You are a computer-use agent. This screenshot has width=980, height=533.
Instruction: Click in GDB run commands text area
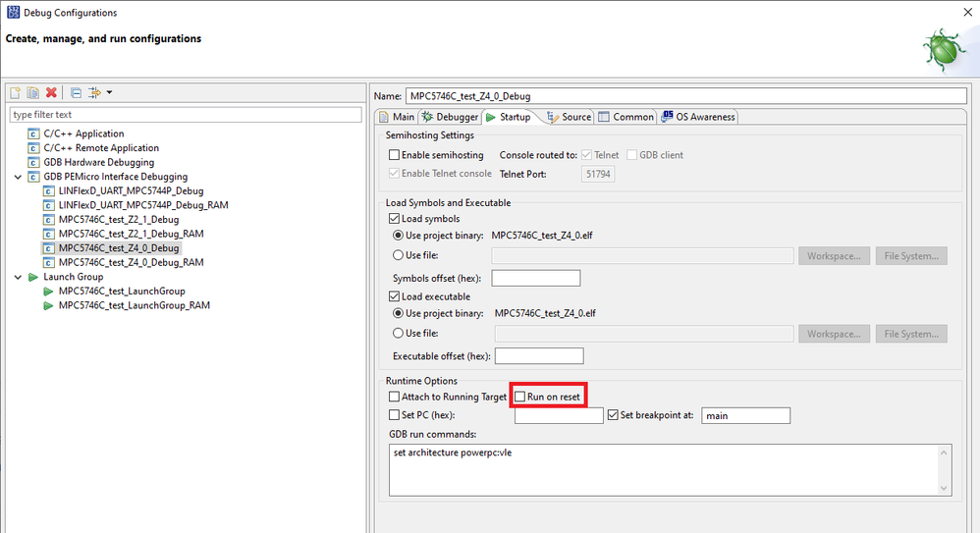(x=664, y=470)
